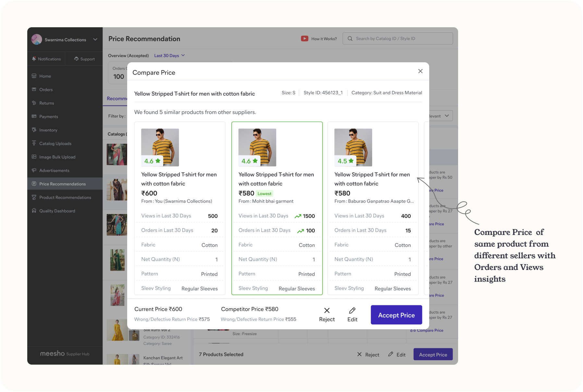Open Support headset icon

pos(76,59)
